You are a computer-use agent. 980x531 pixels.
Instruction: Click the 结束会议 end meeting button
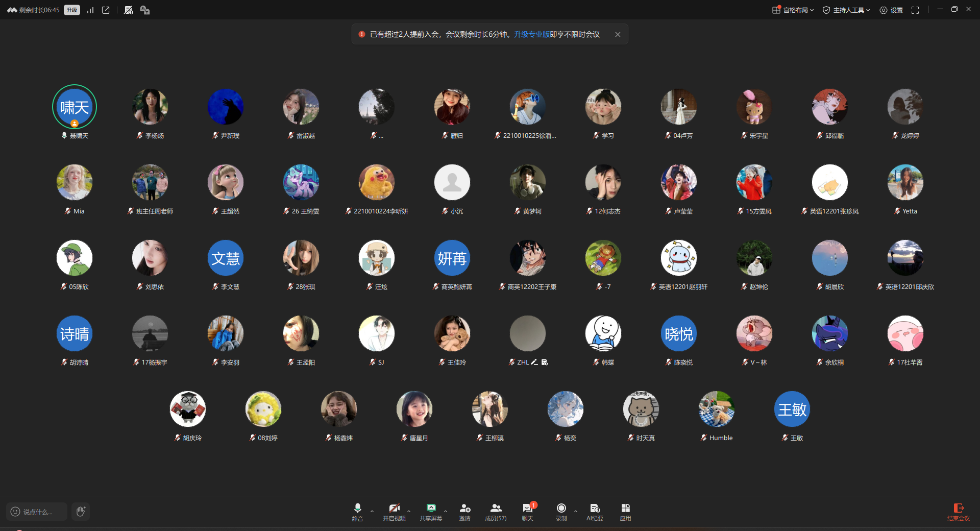[x=958, y=511]
